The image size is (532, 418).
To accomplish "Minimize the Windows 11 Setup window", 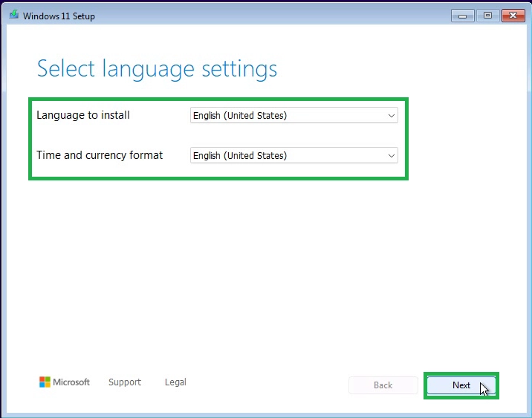I will (x=462, y=16).
